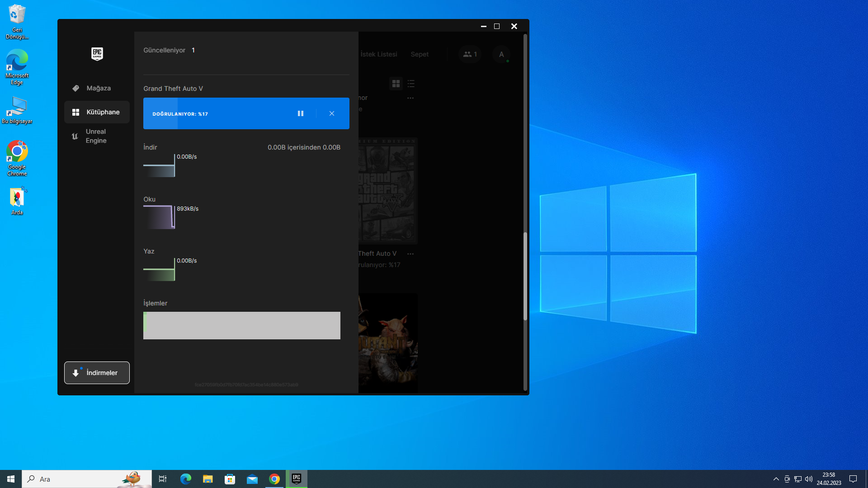Click the İstek Listesi wishlist link
The width and height of the screenshot is (868, 488).
click(379, 54)
